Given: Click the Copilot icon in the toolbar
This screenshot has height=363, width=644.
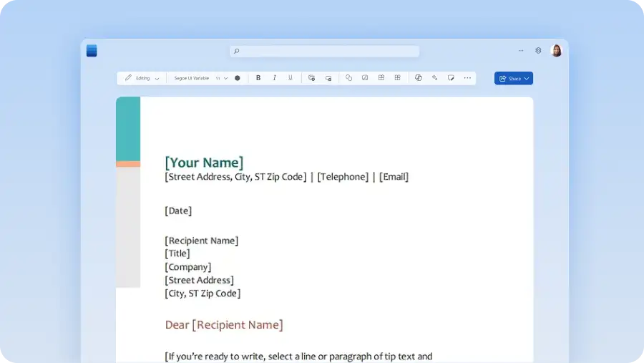Looking at the screenshot, I should pos(418,78).
